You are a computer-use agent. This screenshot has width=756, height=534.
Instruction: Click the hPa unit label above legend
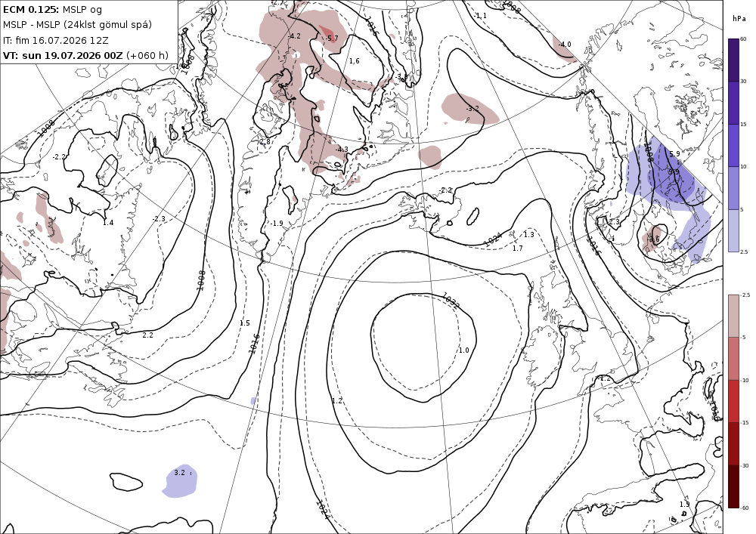click(x=738, y=19)
